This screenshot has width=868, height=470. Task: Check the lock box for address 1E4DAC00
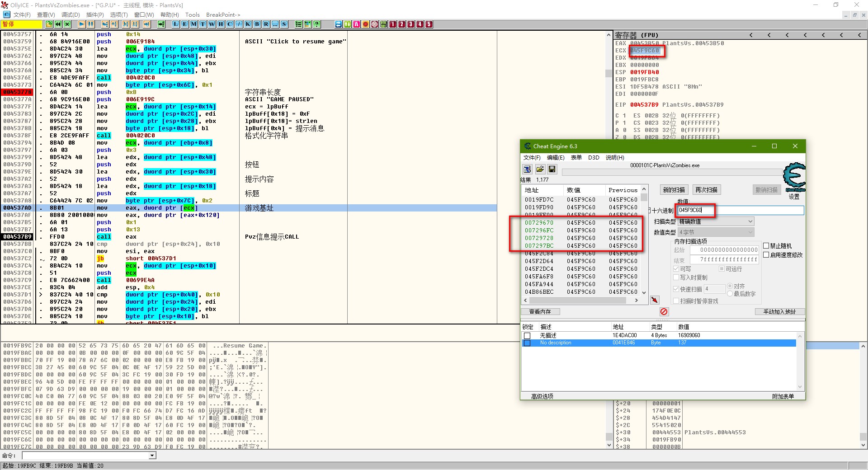click(527, 336)
